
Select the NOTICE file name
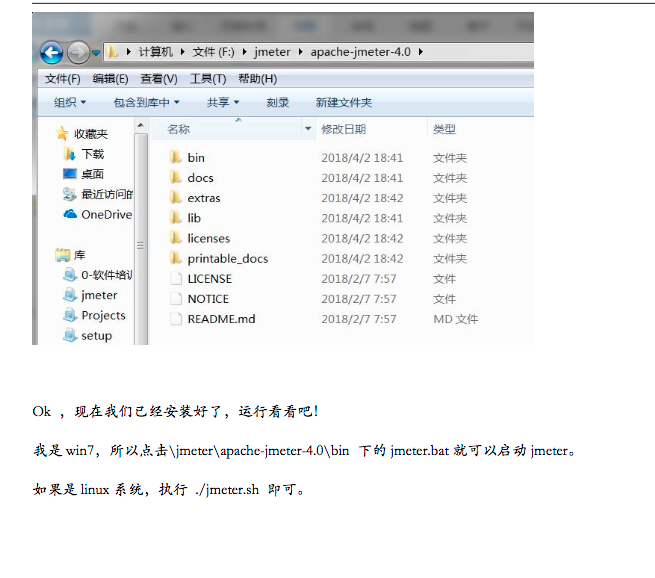[x=208, y=299]
